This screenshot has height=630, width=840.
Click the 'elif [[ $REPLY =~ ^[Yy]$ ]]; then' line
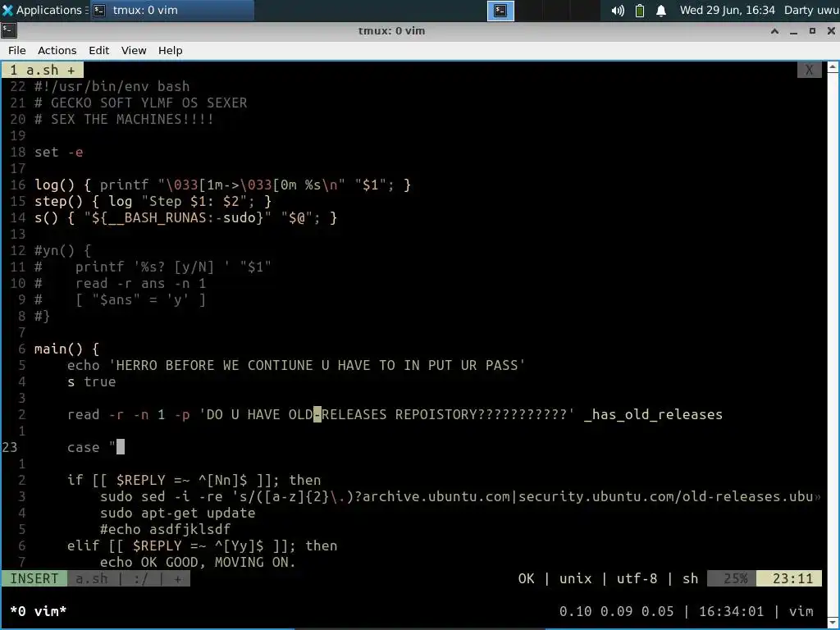203,546
